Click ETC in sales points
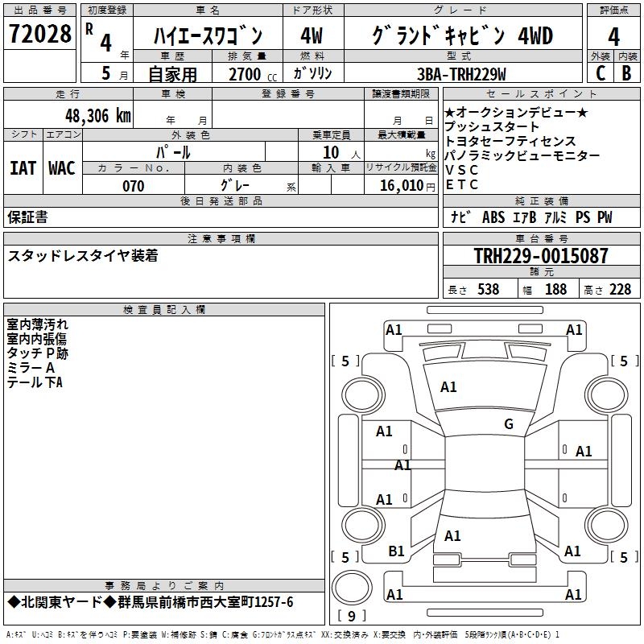The height and width of the screenshot is (644, 644). (x=461, y=185)
